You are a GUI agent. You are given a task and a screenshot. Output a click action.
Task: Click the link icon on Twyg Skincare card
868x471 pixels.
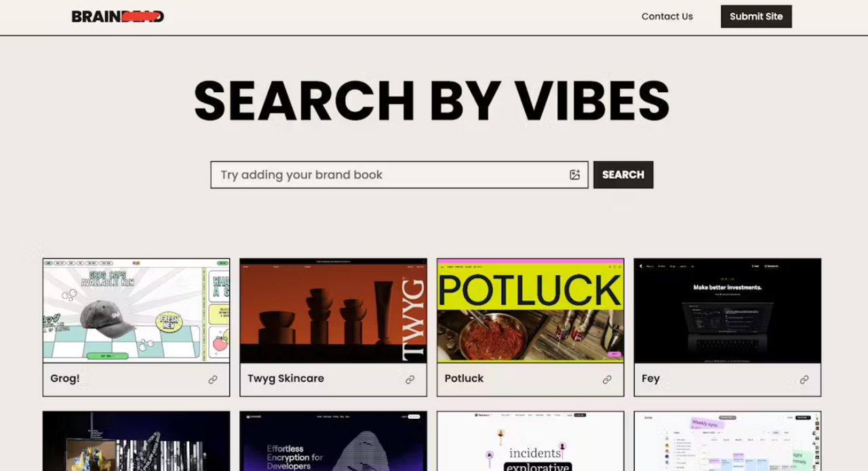coord(410,380)
